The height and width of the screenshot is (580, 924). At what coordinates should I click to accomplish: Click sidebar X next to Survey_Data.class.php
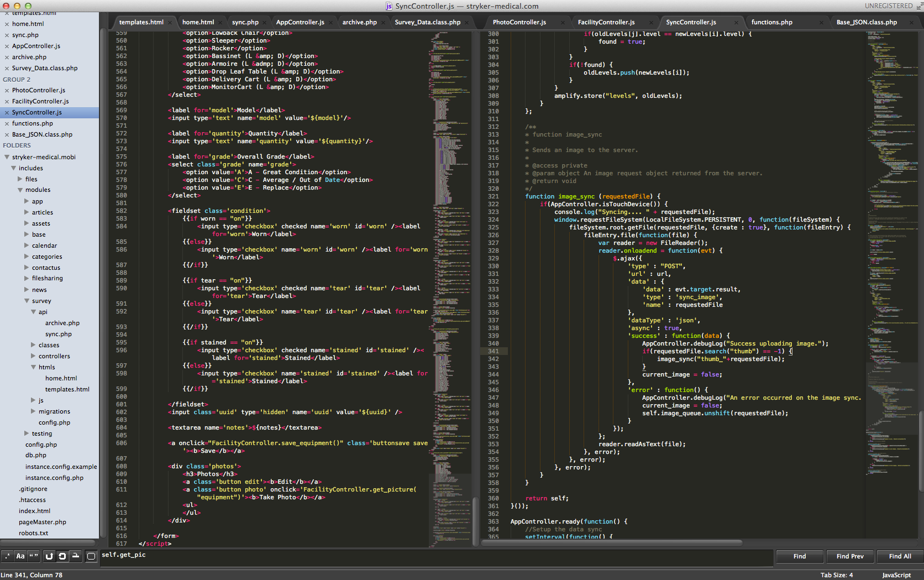(7, 69)
